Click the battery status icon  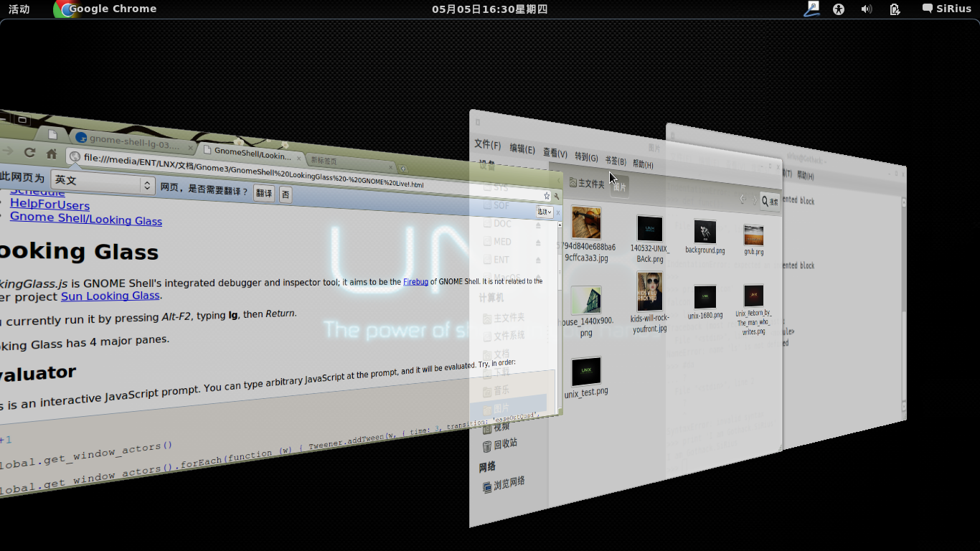[895, 9]
